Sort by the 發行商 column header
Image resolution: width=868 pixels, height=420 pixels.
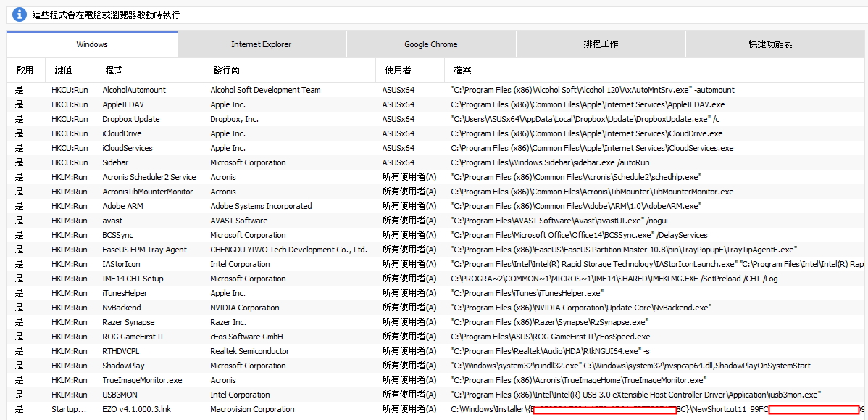tap(226, 70)
